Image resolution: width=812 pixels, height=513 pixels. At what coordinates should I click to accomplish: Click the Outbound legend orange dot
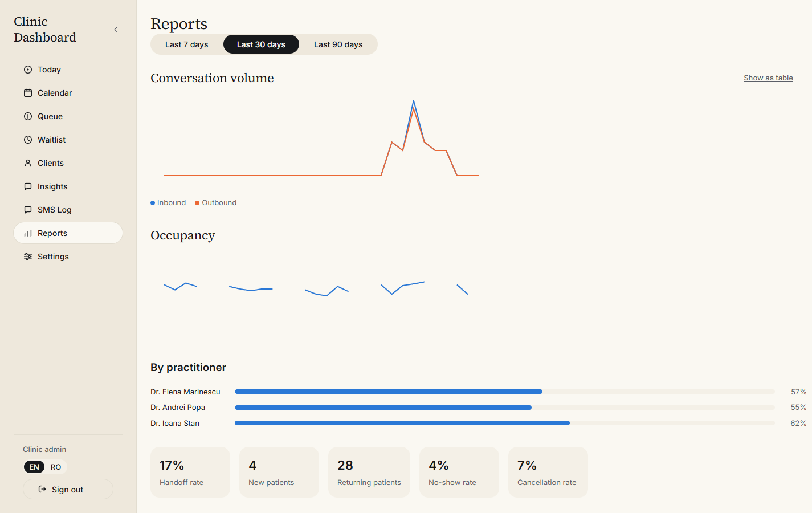tap(197, 203)
